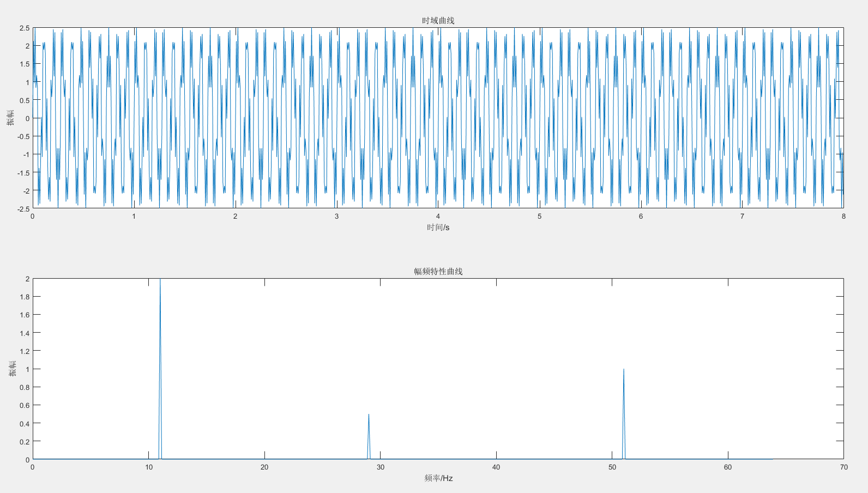Click the "0.2" tick label on the spectrum y-axis
868x493 pixels.
(x=25, y=442)
